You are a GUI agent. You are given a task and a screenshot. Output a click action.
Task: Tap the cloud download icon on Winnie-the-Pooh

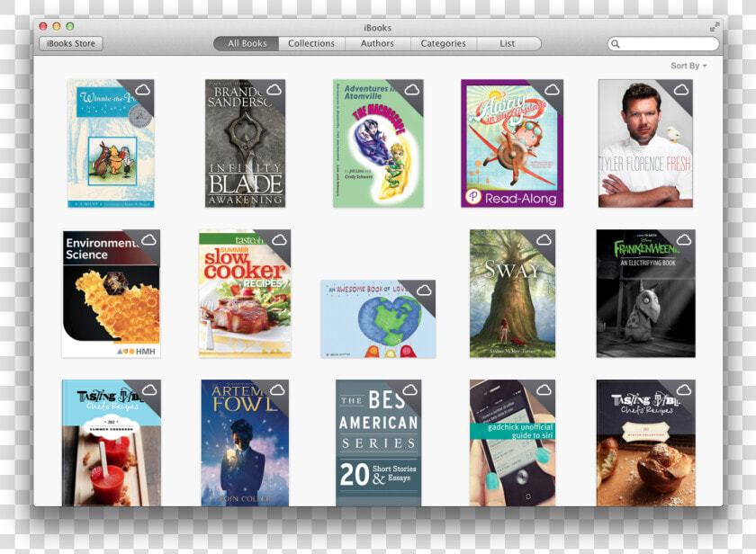tap(143, 90)
